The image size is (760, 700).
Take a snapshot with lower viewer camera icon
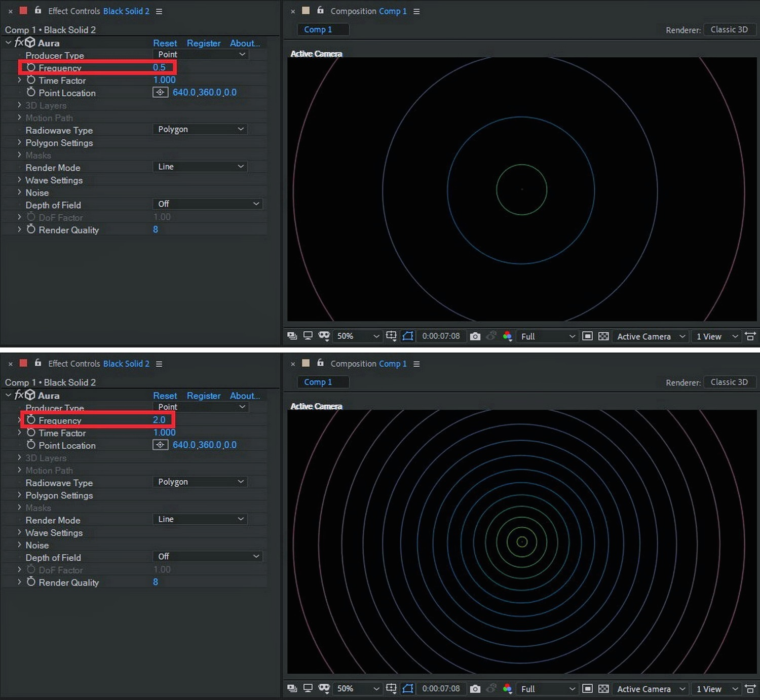(x=475, y=689)
